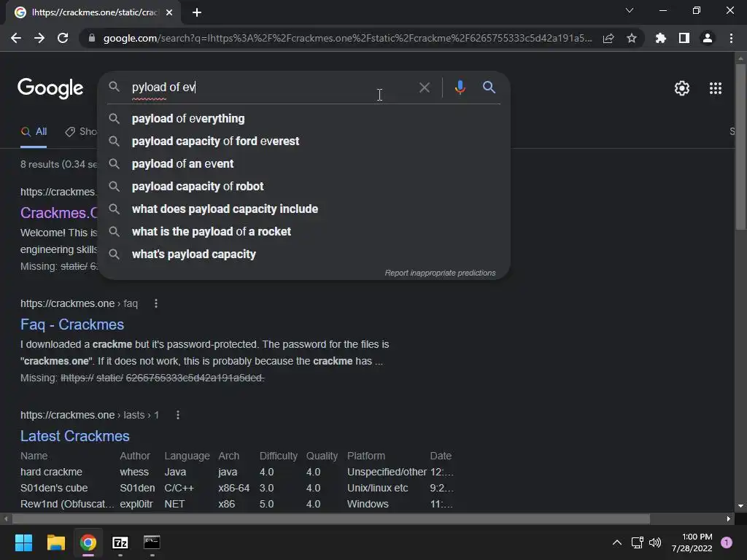Click the "8 results" count text
This screenshot has height=560, width=747.
[x=39, y=164]
